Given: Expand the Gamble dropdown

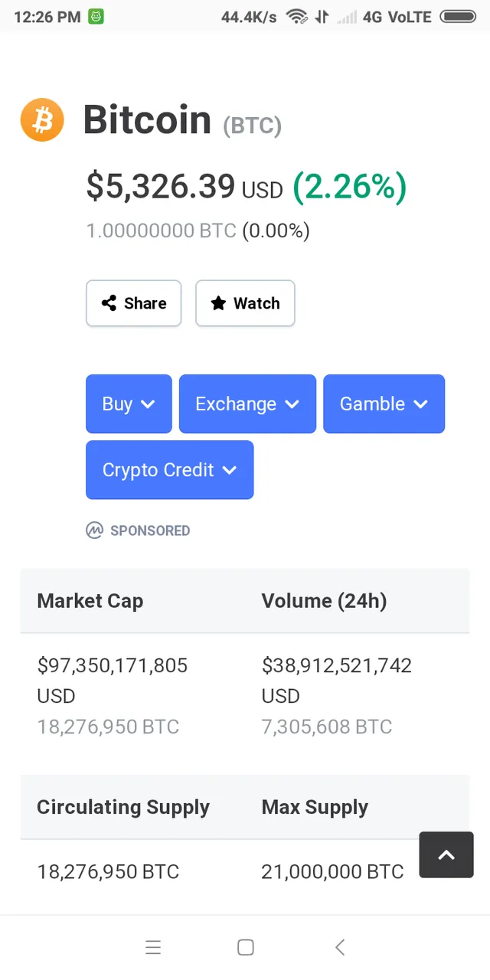Looking at the screenshot, I should 384,403.
